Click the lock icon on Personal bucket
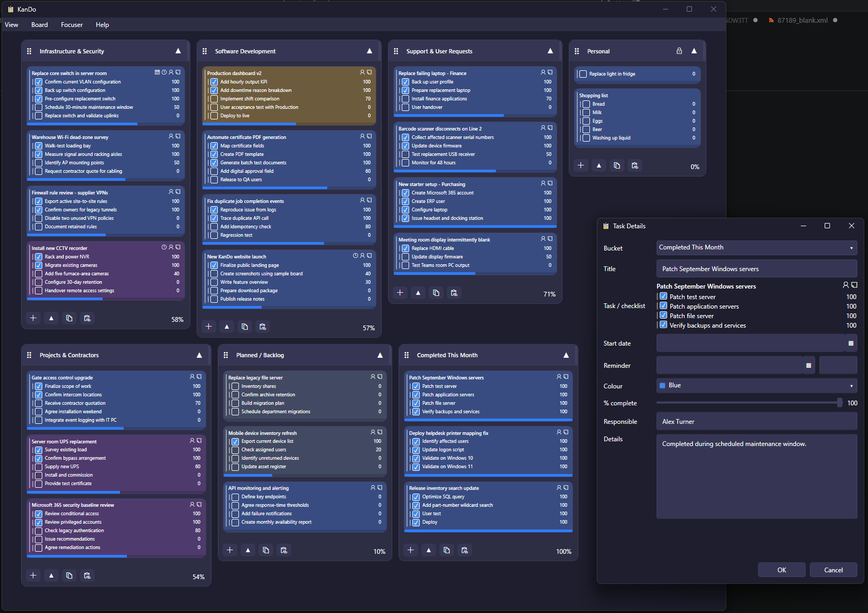This screenshot has width=868, height=613. pyautogui.click(x=679, y=51)
